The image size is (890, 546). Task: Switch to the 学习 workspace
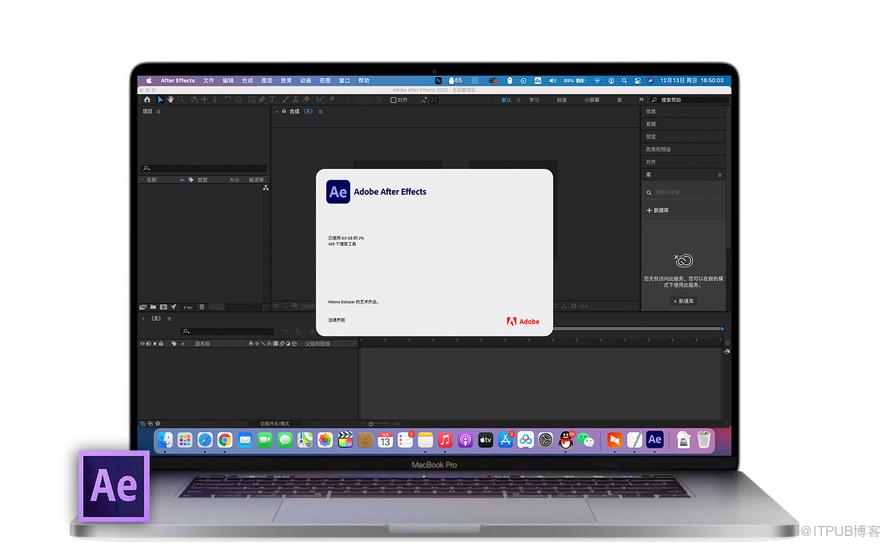[534, 100]
